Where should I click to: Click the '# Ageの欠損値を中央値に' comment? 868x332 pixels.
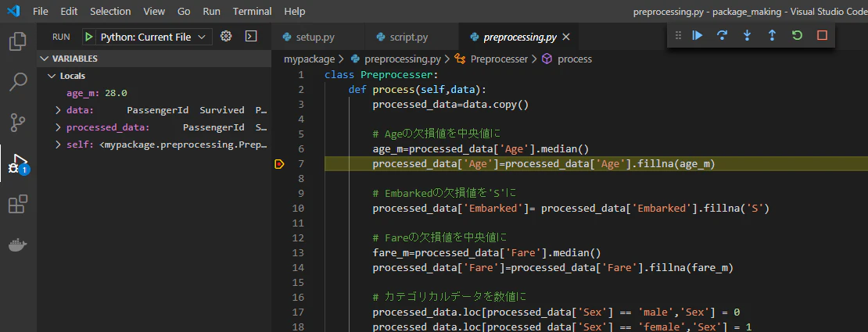(437, 134)
